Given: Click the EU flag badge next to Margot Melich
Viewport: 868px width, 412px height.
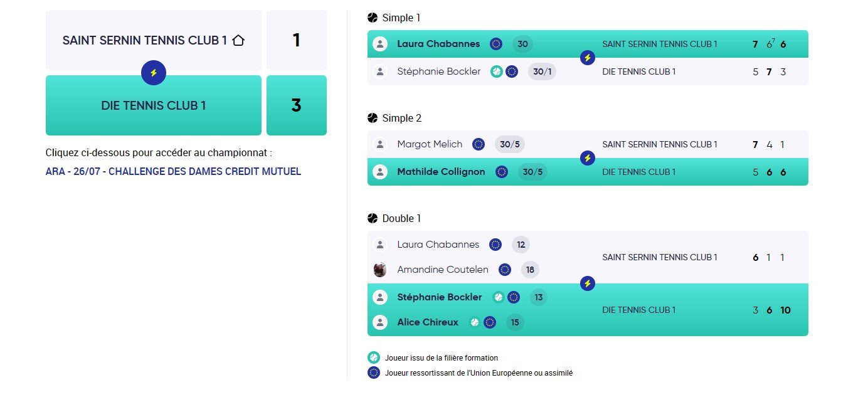Looking at the screenshot, I should click(479, 144).
